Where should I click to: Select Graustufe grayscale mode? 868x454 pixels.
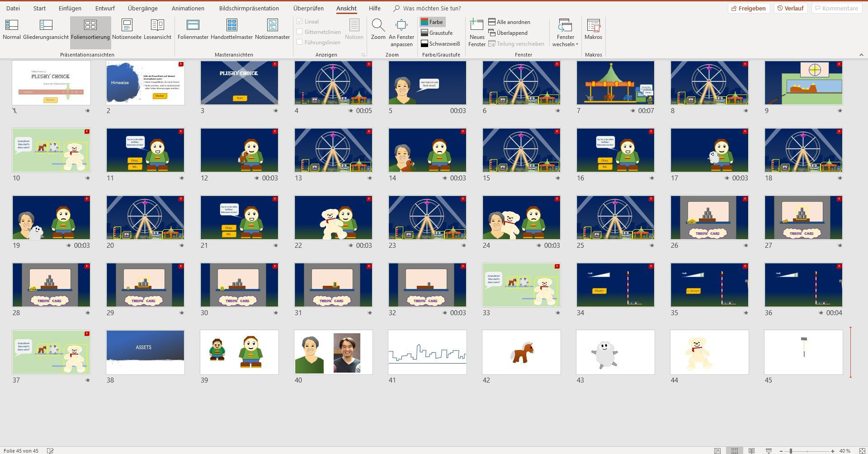[x=437, y=33]
